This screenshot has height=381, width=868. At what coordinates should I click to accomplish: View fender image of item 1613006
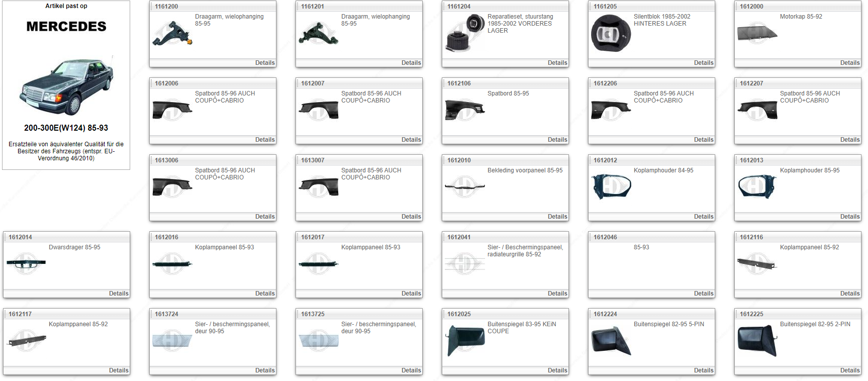click(172, 187)
